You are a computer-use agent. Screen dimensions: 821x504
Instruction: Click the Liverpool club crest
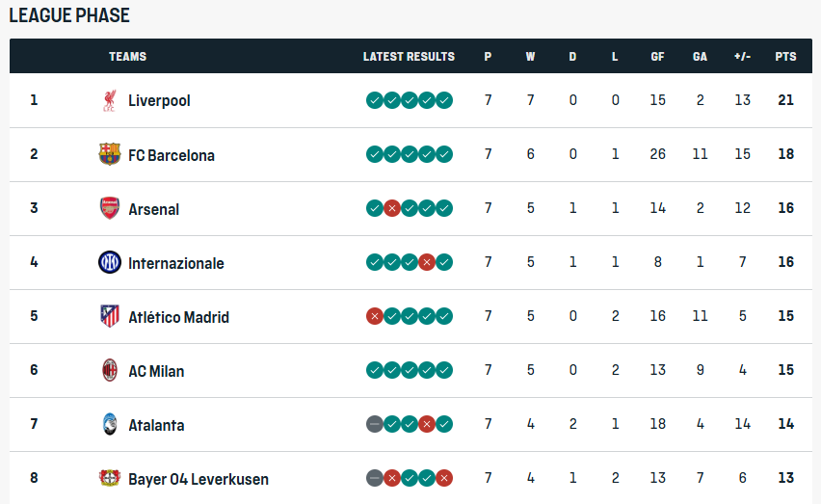[x=110, y=100]
